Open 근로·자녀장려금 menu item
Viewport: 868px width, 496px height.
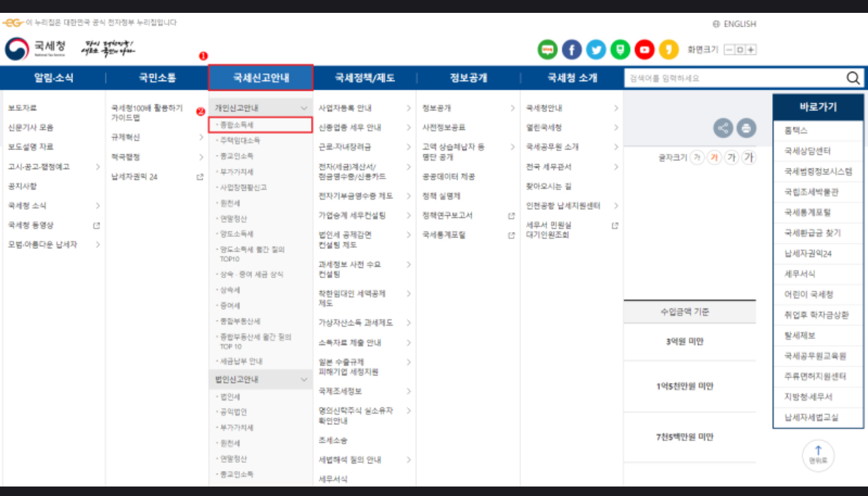point(345,147)
